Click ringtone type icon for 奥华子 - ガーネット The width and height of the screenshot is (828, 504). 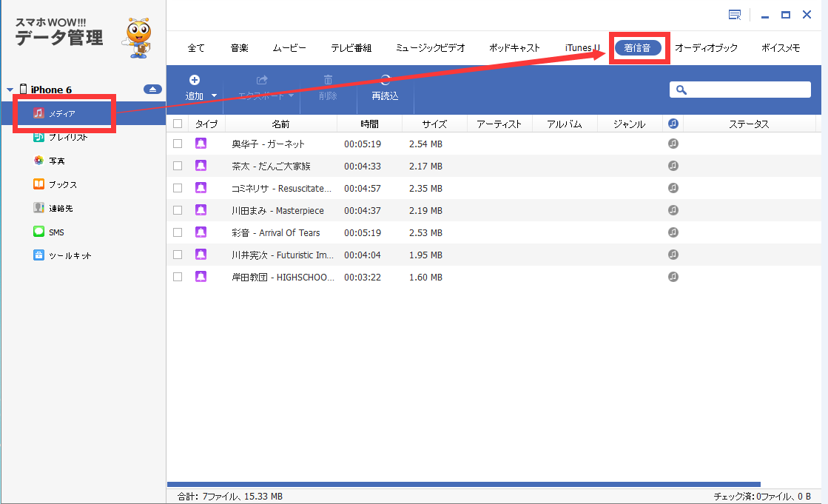pos(201,143)
